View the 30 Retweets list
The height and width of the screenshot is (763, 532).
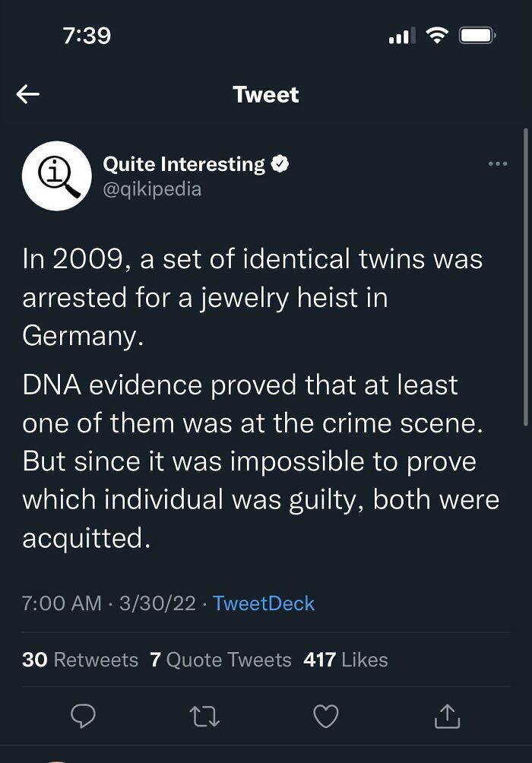click(81, 660)
